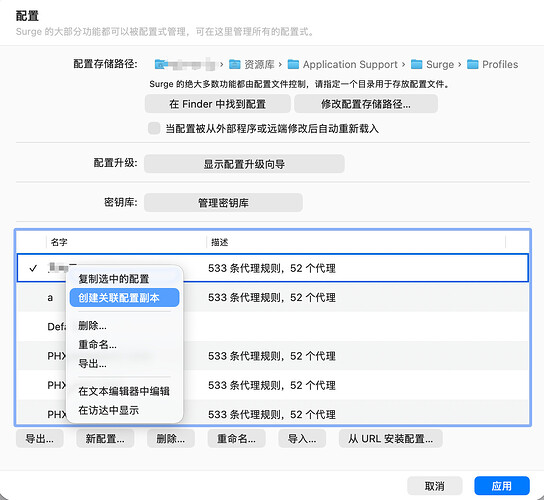Image resolution: width=544 pixels, height=500 pixels.
Task: Select 在访达中显示 menu item
Action: (124, 410)
